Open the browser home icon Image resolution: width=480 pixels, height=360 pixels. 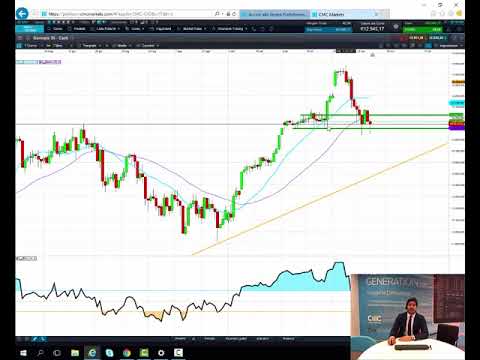pos(433,14)
